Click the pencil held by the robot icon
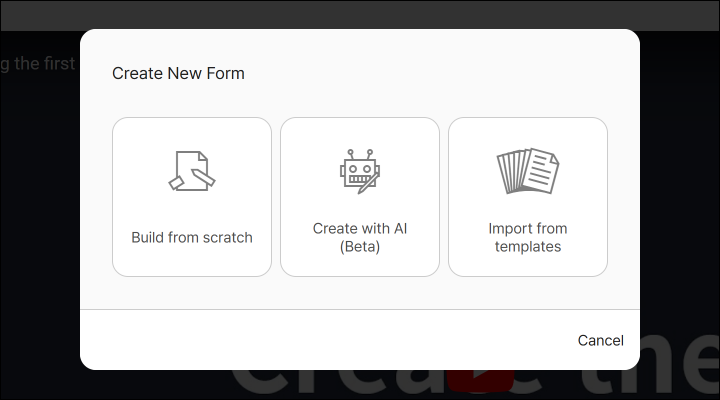The height and width of the screenshot is (400, 720). pos(370,184)
